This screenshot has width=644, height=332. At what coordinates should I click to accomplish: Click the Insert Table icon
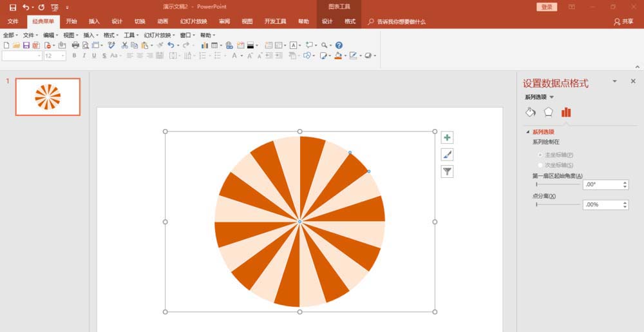[214, 45]
